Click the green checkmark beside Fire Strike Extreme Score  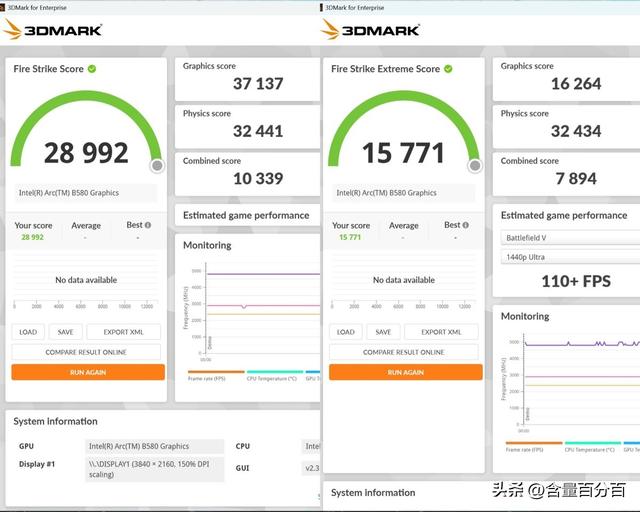[448, 69]
